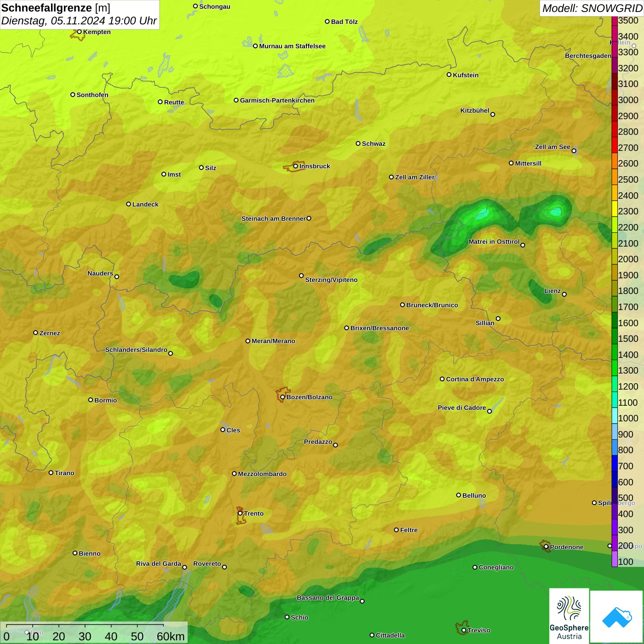Click the Bassano del Grappa label

point(328,598)
